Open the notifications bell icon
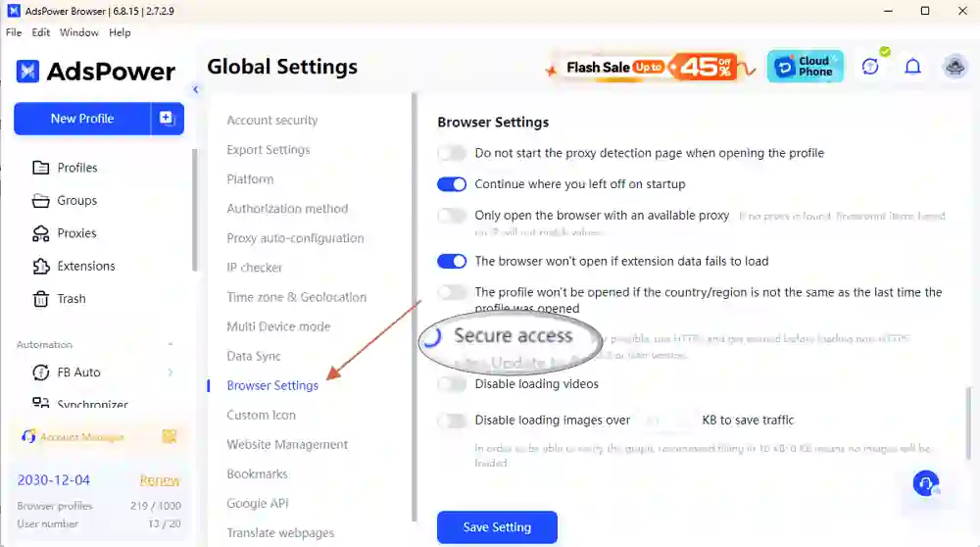The width and height of the screenshot is (980, 547). click(912, 67)
